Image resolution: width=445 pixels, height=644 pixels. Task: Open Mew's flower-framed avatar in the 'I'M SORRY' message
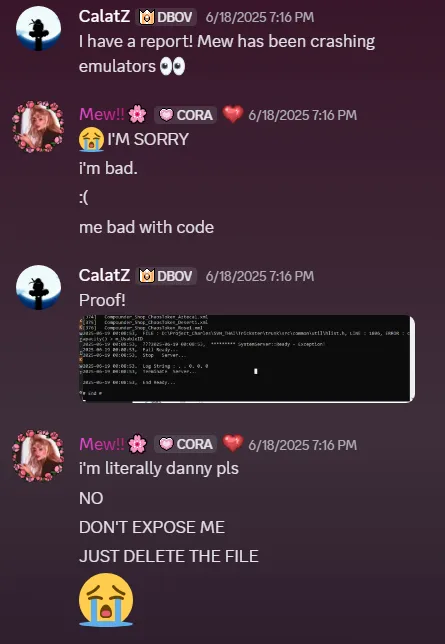pos(38,126)
